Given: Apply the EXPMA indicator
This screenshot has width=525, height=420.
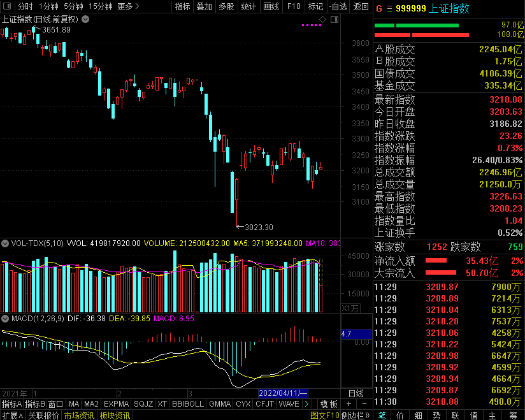Looking at the screenshot, I should tap(116, 404).
